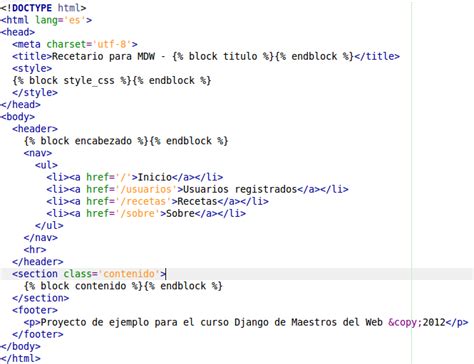Viewport: 474px width, 364px height.
Task: Click the 'Inicio' list item line
Action: click(x=135, y=177)
